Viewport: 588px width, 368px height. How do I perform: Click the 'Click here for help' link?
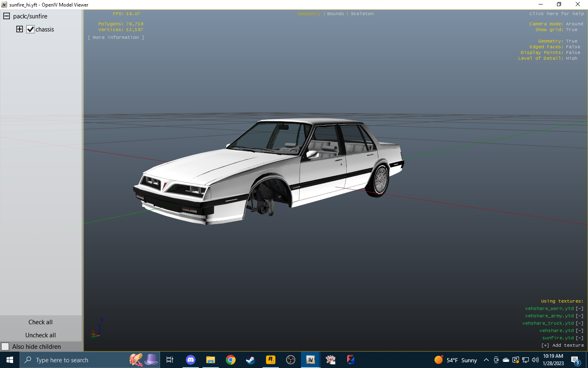557,14
